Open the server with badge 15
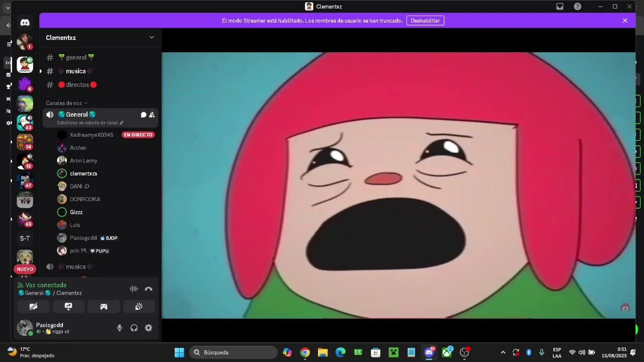The image size is (644, 362). point(25,161)
